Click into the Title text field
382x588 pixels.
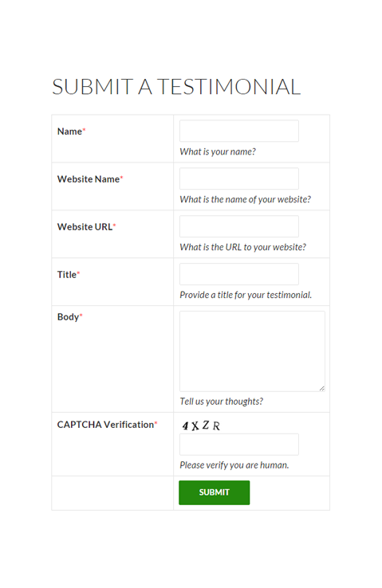click(239, 274)
